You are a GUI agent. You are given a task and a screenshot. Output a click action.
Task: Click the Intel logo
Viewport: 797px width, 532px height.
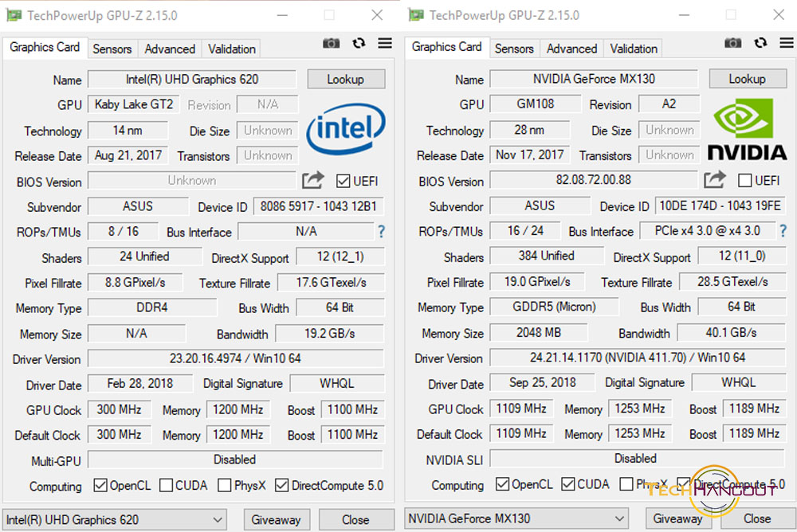click(x=346, y=128)
